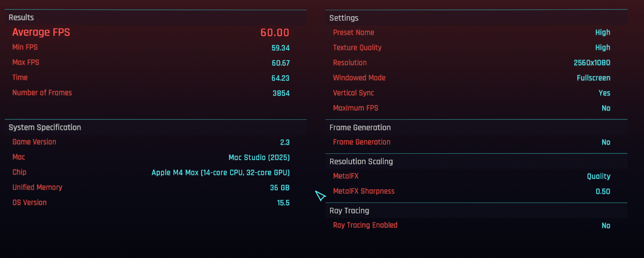644x258 pixels.
Task: Click the Mac Studio (2025) value
Action: (259, 158)
